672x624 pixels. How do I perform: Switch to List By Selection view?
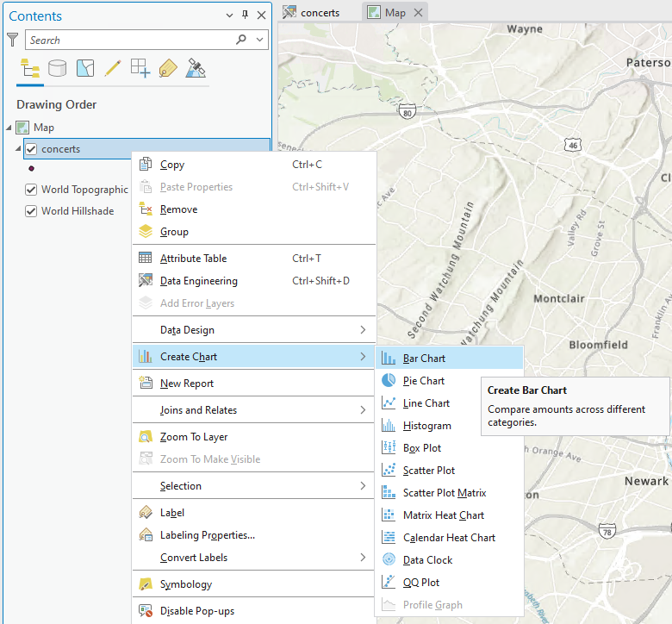(x=85, y=69)
